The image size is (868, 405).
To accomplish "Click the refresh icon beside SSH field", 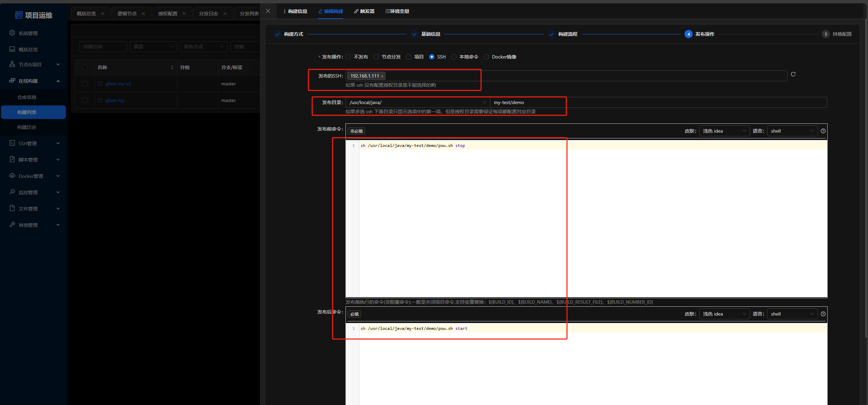I will pyautogui.click(x=793, y=74).
